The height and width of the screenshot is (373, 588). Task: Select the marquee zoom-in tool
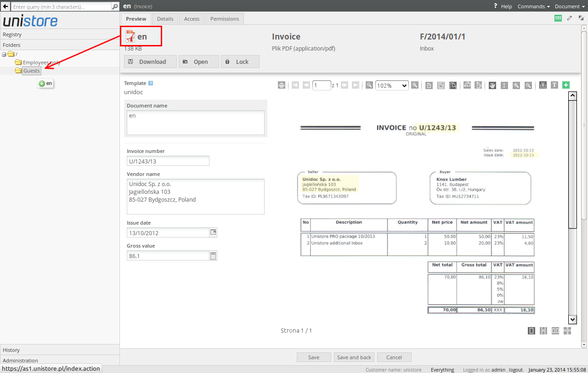516,85
